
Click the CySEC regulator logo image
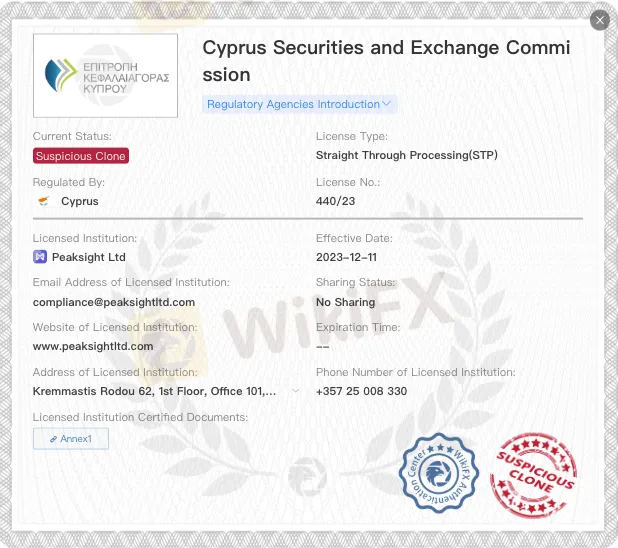pos(105,76)
